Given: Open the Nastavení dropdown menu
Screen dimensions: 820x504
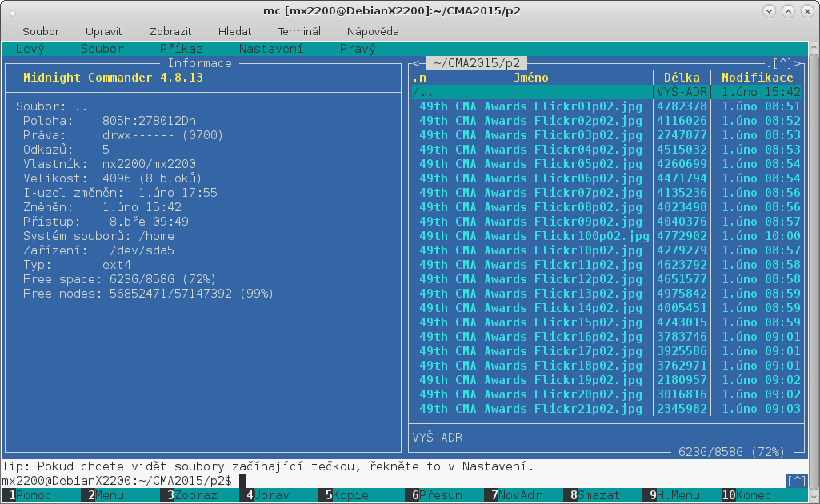Looking at the screenshot, I should (x=271, y=49).
